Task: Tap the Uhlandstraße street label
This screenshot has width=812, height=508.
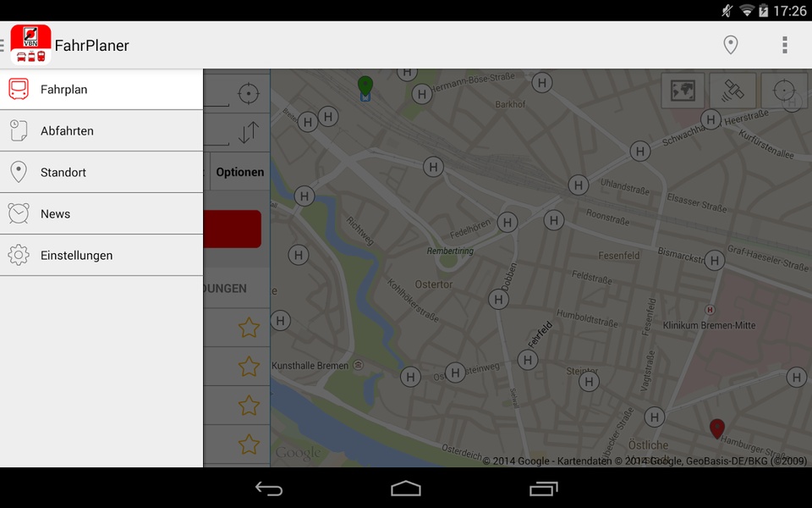Action: 624,186
